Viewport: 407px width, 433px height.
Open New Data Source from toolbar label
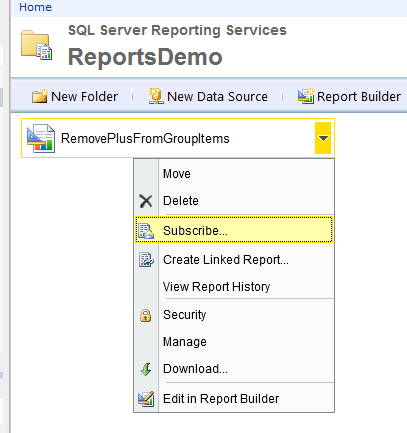[217, 97]
